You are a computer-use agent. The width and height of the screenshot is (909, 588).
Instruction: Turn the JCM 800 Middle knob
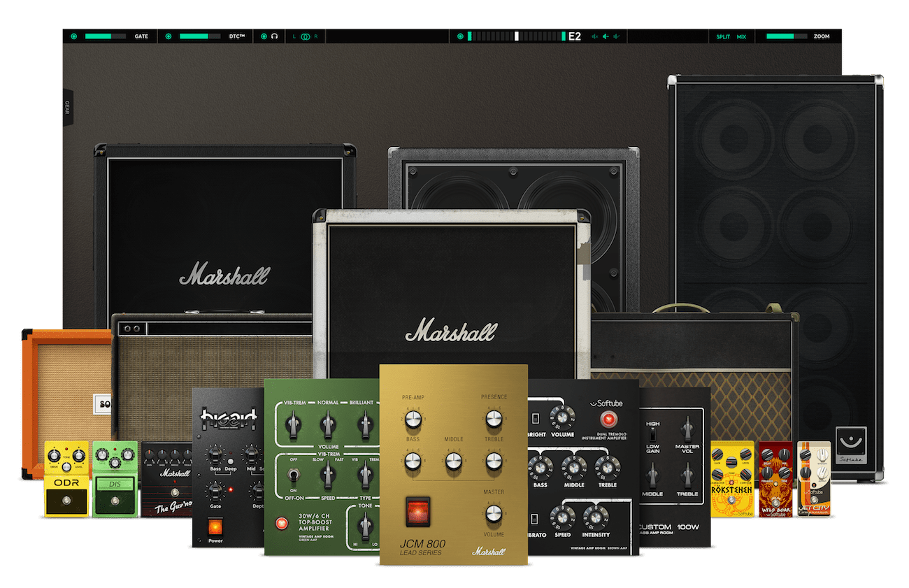(453, 459)
